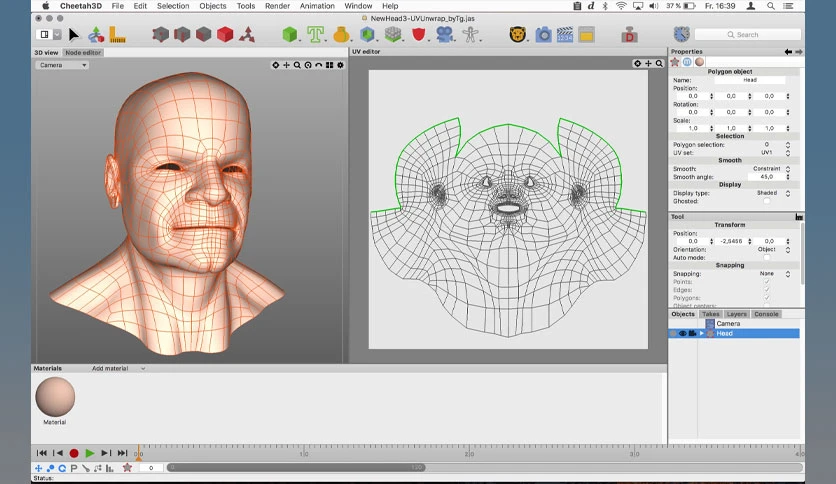This screenshot has width=836, height=484.
Task: Open the yellow render manager icon
Action: click(x=586, y=35)
